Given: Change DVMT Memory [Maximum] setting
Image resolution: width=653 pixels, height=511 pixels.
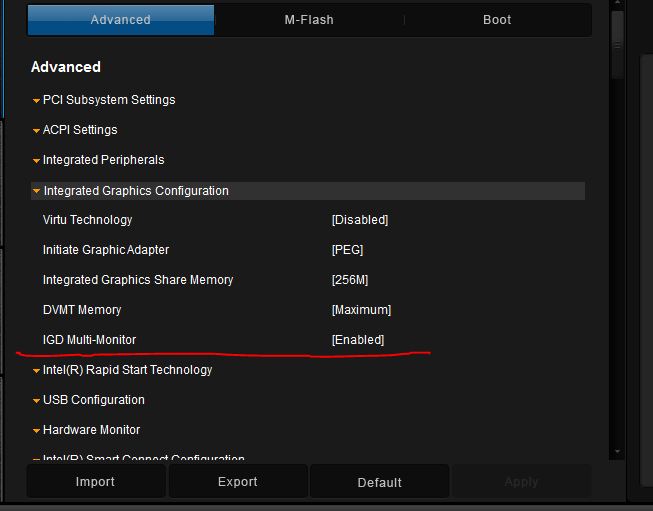Looking at the screenshot, I should coord(361,310).
